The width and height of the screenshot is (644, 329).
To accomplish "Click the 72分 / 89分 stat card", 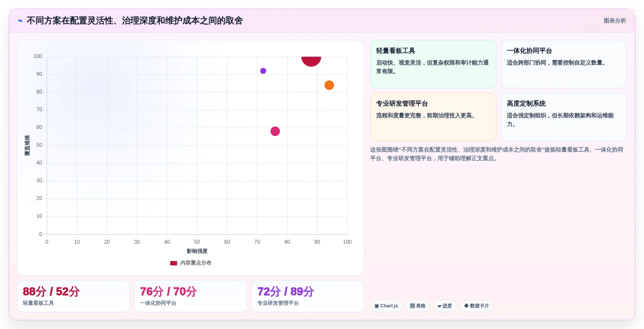I will coord(308,296).
